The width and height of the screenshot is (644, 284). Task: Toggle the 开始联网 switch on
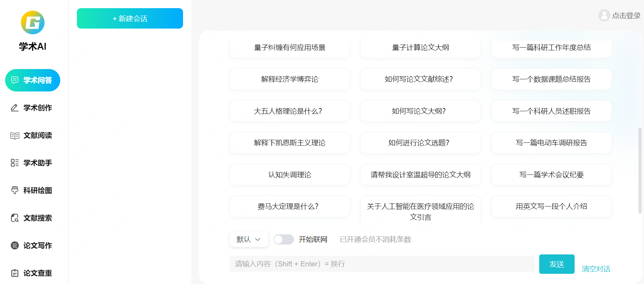(x=283, y=239)
